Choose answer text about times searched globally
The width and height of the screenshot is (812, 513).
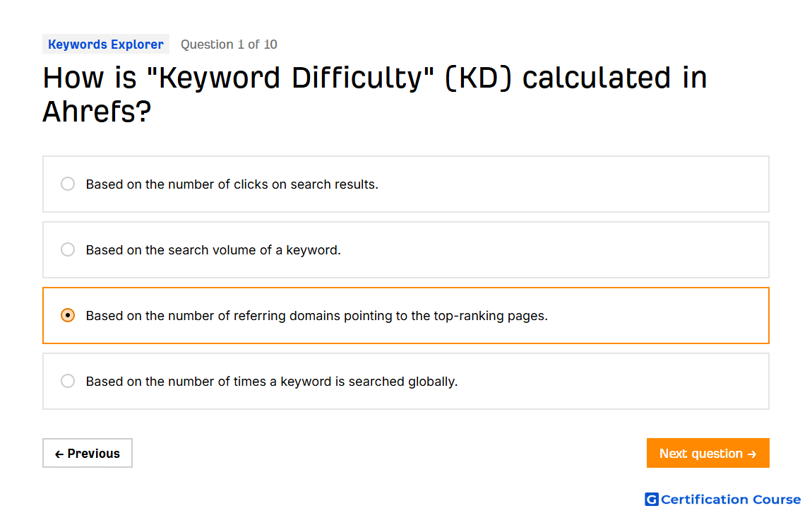(272, 382)
